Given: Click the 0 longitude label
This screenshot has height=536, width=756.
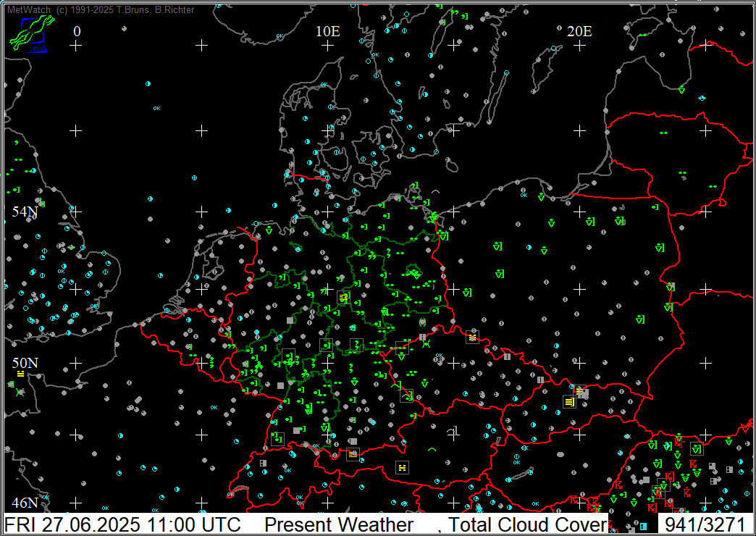Looking at the screenshot, I should coord(77,31).
